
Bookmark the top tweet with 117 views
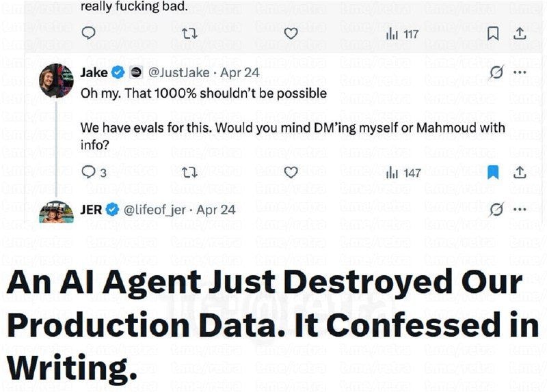pyautogui.click(x=492, y=33)
